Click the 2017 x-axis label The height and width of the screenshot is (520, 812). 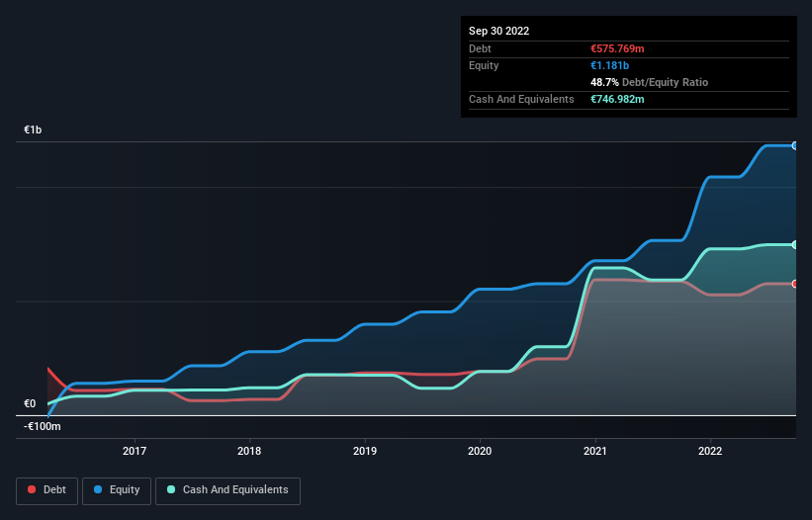(x=135, y=451)
